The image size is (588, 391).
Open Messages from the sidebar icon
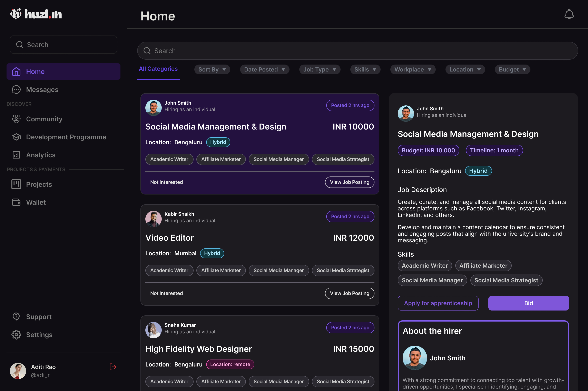click(x=16, y=89)
